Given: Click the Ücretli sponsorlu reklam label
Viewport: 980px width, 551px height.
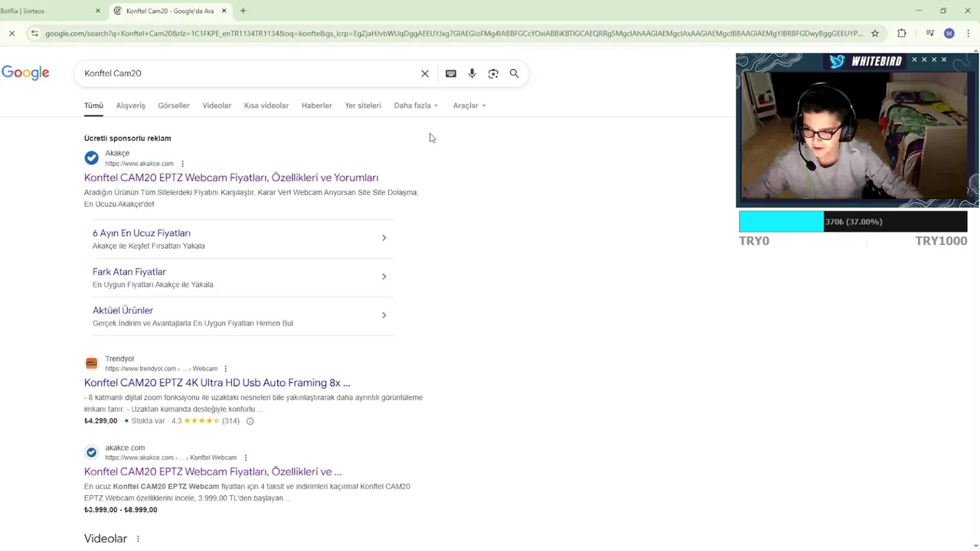Looking at the screenshot, I should pos(127,139).
